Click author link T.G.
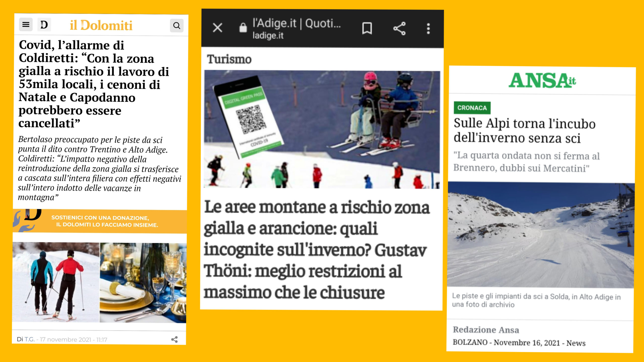 29,339
